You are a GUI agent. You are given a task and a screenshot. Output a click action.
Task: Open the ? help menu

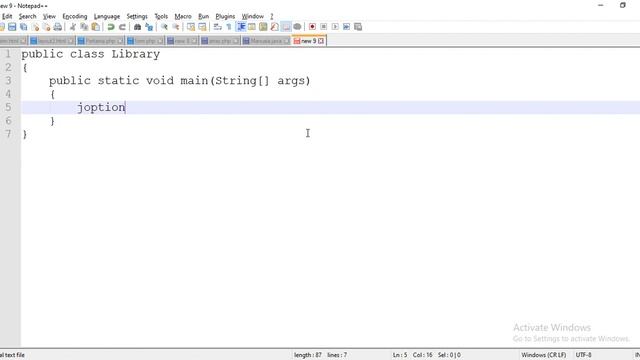tap(271, 16)
